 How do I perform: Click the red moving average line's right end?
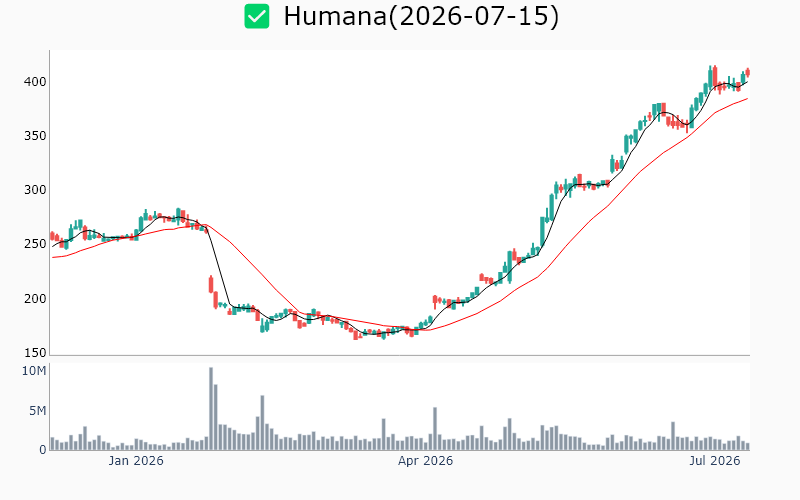click(x=747, y=99)
